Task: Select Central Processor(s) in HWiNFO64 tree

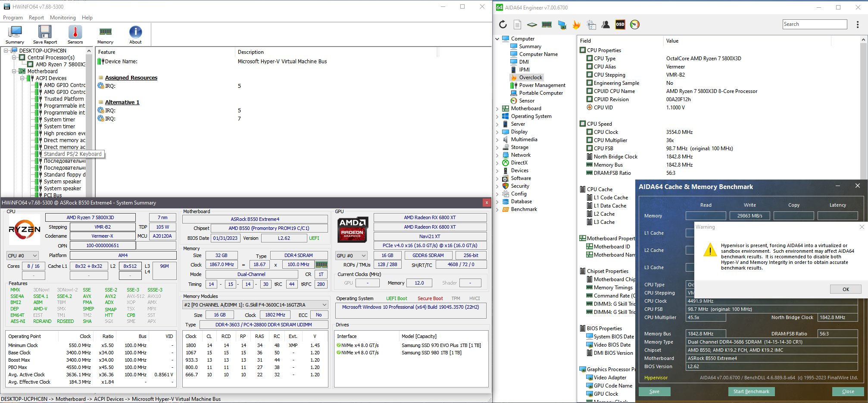Action: pyautogui.click(x=51, y=57)
